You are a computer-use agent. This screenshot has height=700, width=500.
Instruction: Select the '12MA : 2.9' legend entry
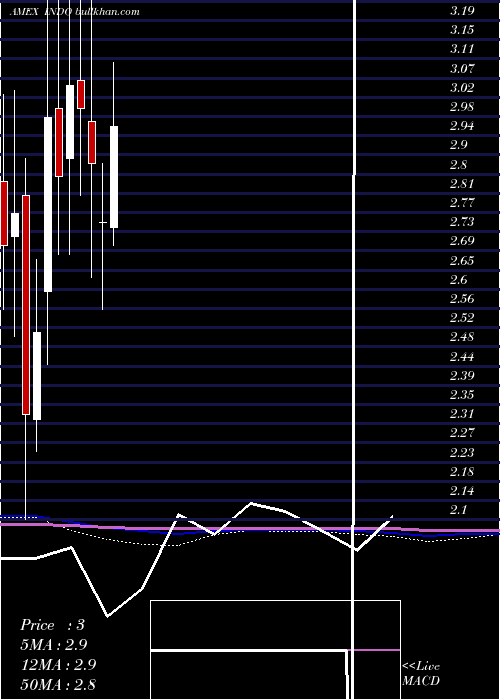[59, 665]
